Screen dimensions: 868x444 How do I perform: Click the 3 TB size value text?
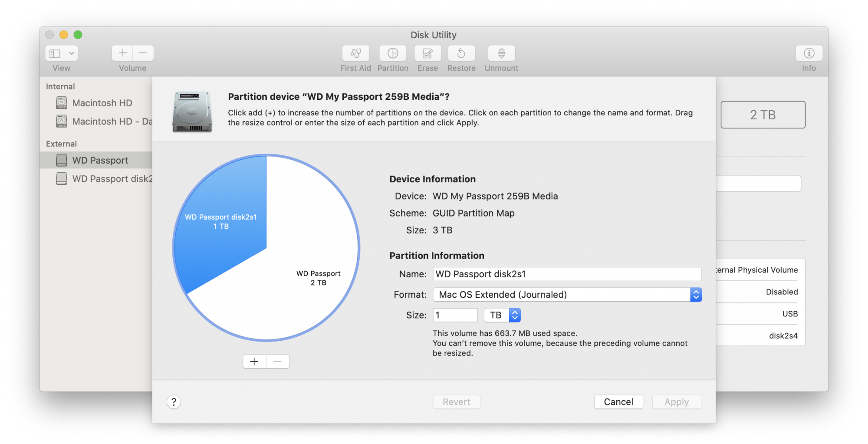(x=443, y=230)
